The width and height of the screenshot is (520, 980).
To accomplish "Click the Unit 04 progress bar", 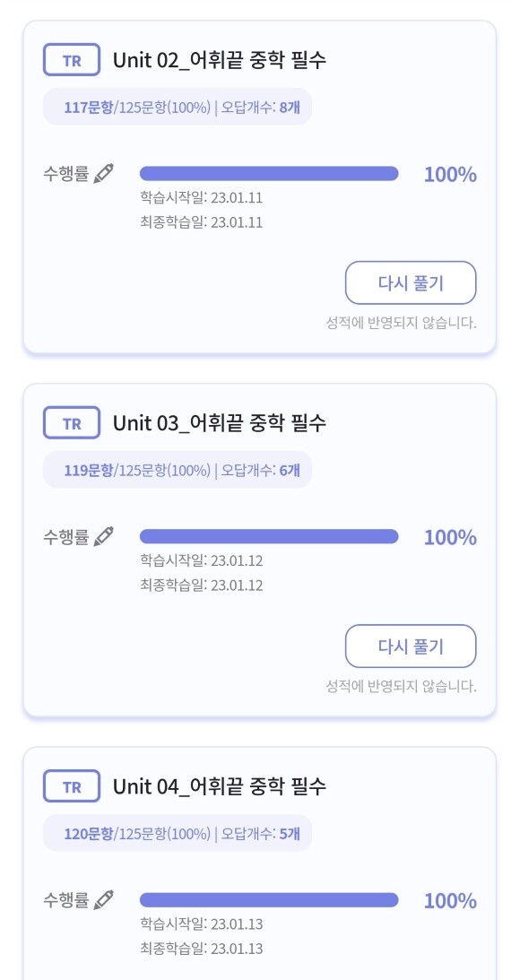I will (269, 900).
